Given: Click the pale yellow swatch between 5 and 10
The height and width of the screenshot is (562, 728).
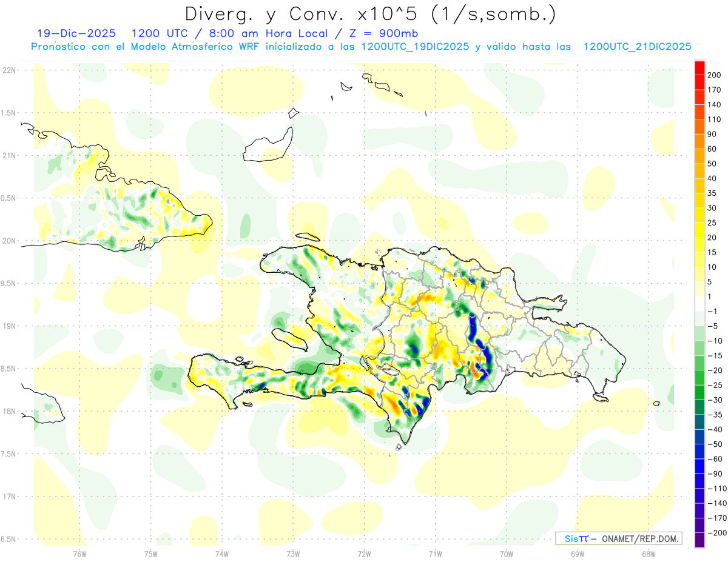Looking at the screenshot, I should tap(699, 274).
